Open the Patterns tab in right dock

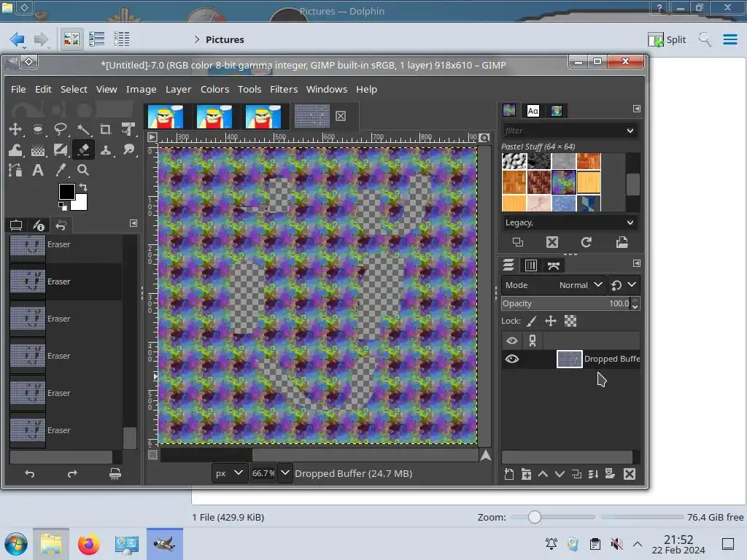click(x=508, y=111)
